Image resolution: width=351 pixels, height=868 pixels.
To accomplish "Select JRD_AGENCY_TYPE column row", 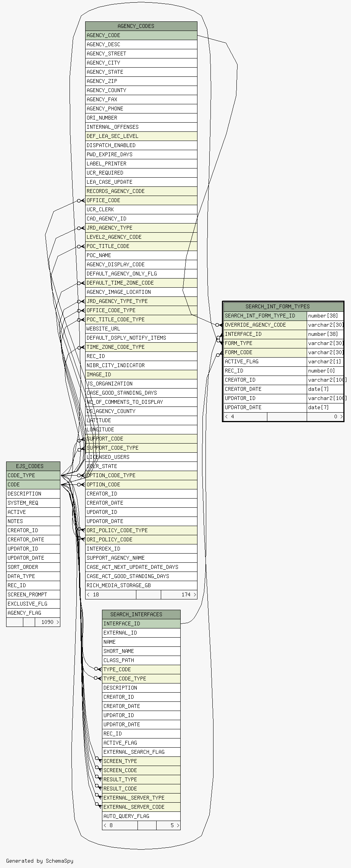I will (x=141, y=228).
